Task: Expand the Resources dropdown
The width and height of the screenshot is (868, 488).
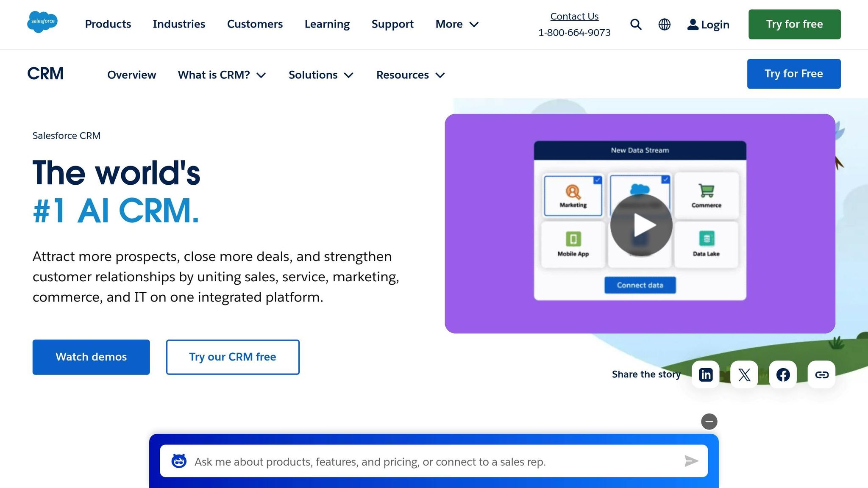Action: (410, 75)
